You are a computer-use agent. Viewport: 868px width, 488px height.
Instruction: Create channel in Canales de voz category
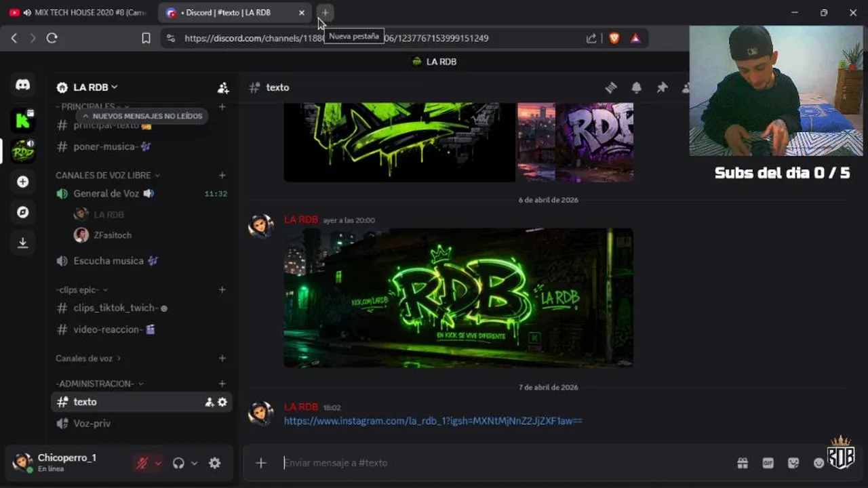click(222, 358)
